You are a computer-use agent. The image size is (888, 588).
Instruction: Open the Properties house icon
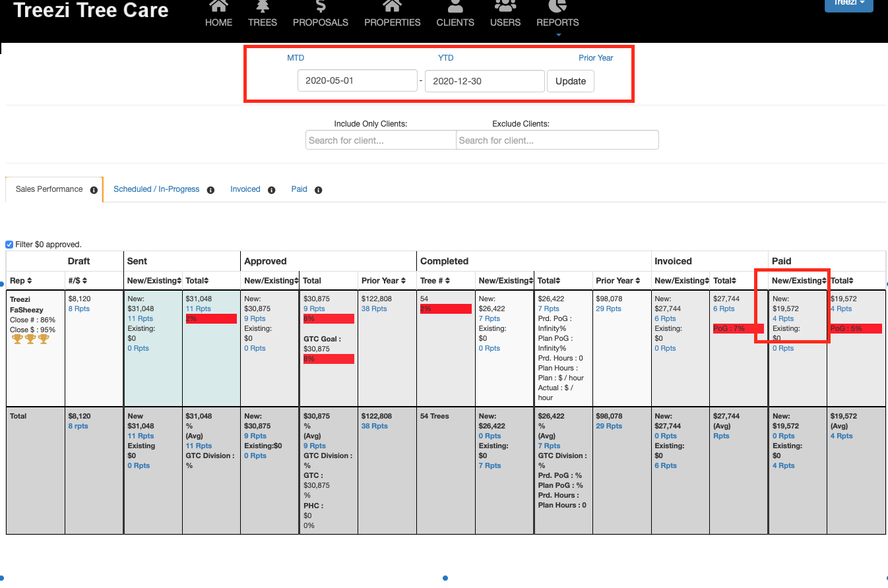tap(392, 7)
